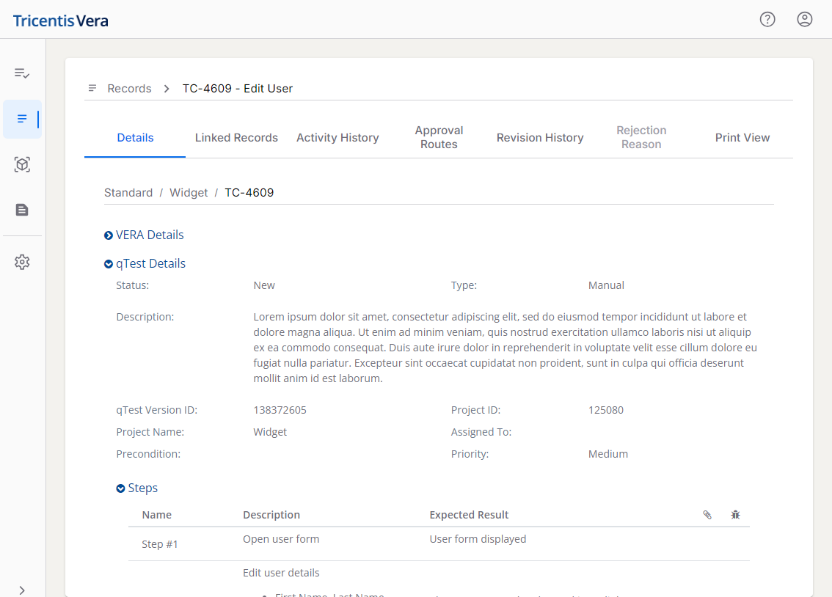The height and width of the screenshot is (597, 832).
Task: Go to the Approval Routes tab
Action: [x=439, y=137]
